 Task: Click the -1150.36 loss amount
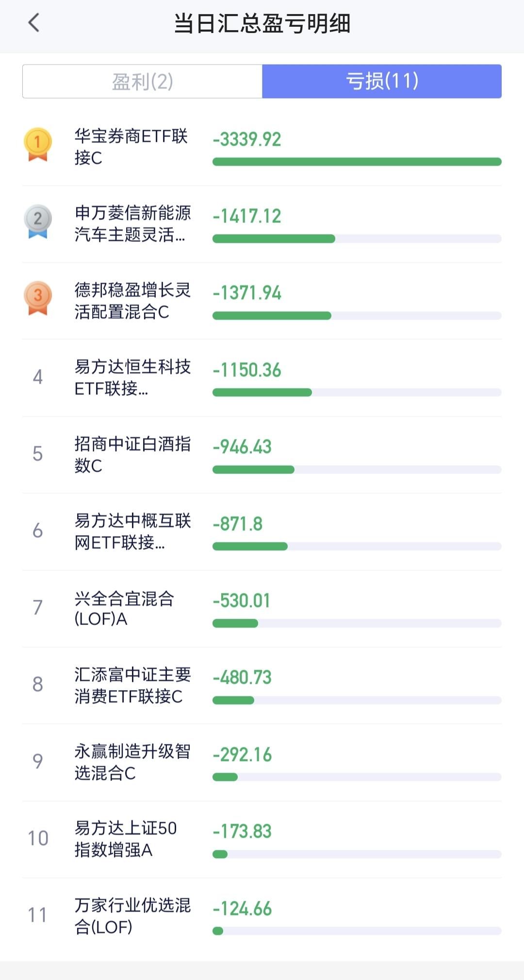[247, 370]
